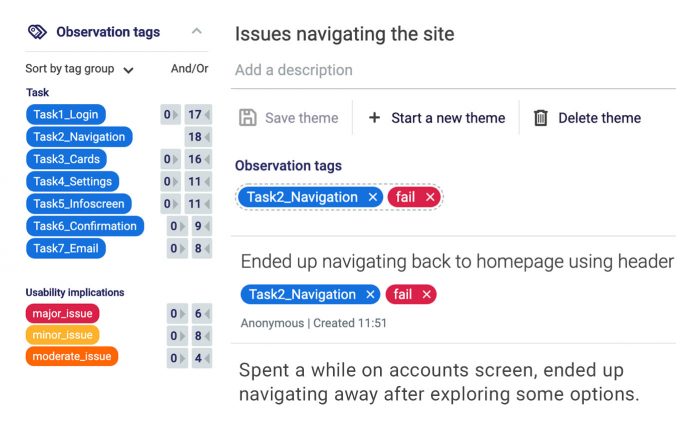
Task: Select the minor_issue yellow tag
Action: (62, 335)
